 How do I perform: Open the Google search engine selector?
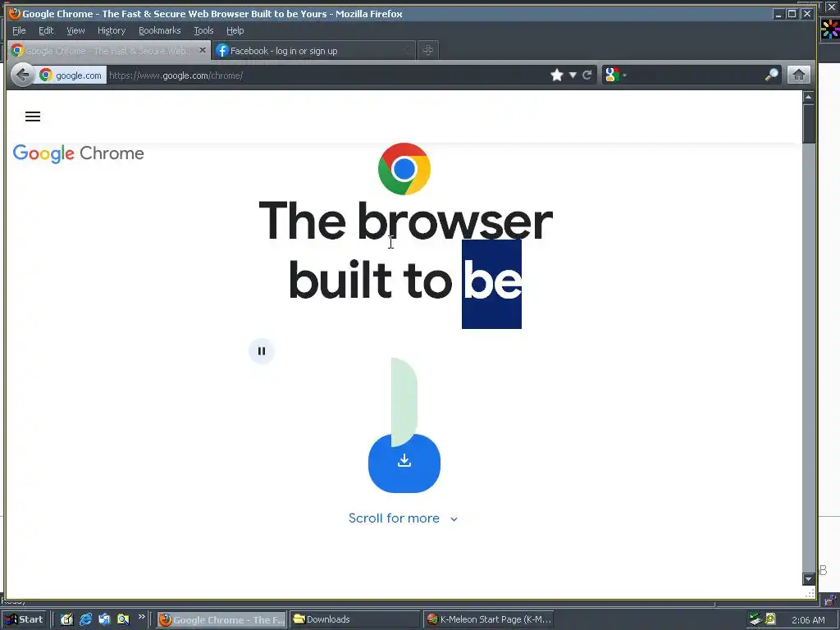tap(615, 75)
